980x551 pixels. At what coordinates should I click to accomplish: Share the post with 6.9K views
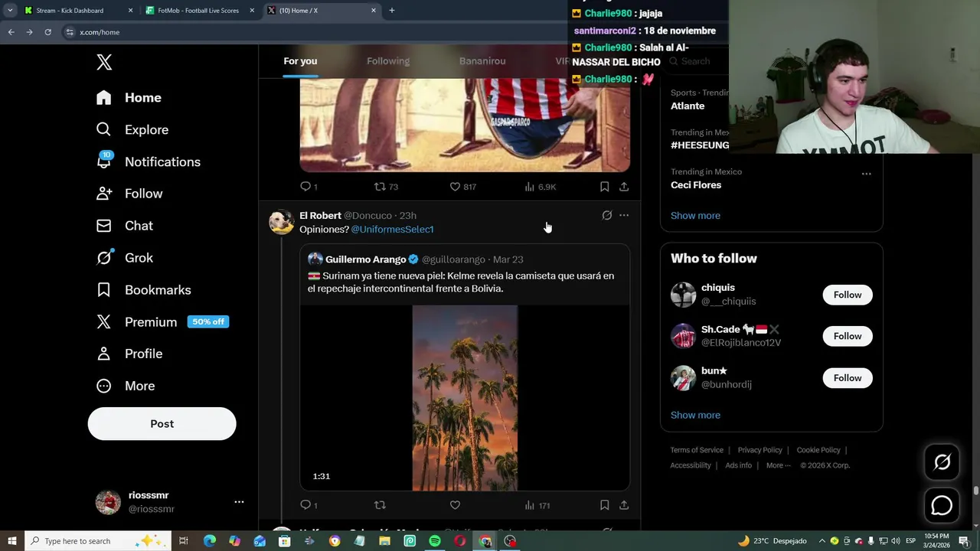[624, 187]
